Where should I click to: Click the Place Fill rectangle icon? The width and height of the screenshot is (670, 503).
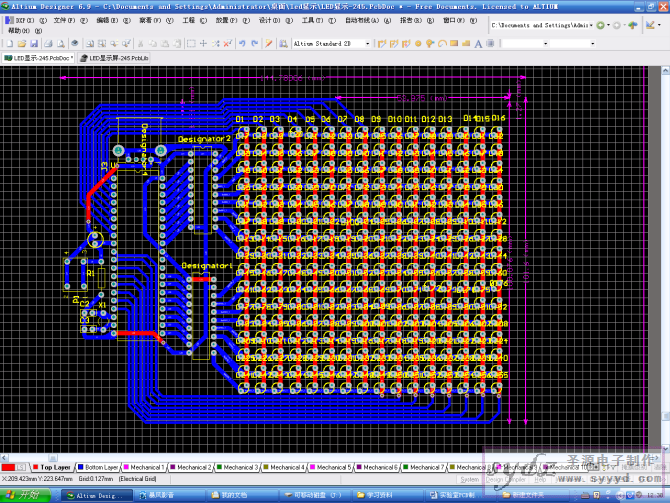coord(454,44)
